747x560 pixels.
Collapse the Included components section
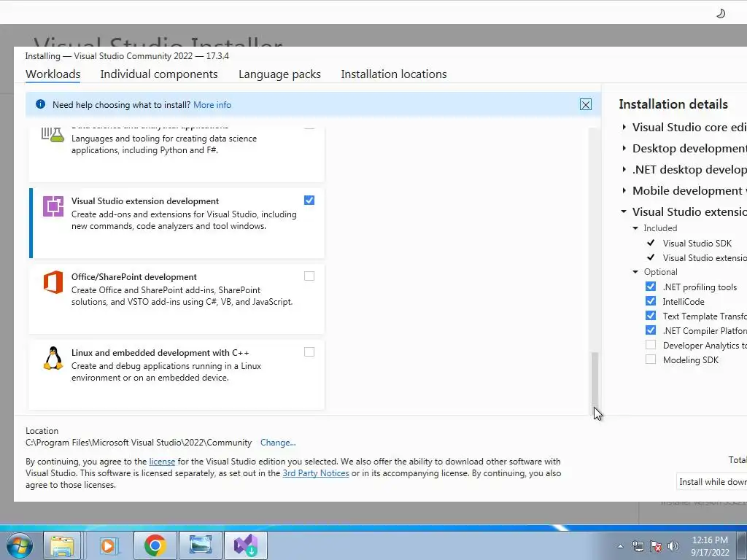pos(635,228)
